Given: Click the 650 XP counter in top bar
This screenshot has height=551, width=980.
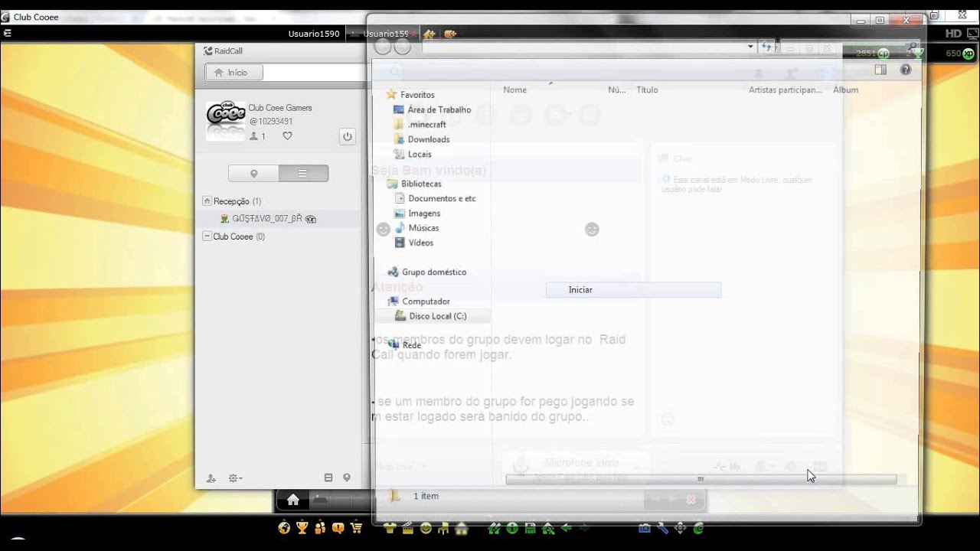Looking at the screenshot, I should pyautogui.click(x=960, y=54).
